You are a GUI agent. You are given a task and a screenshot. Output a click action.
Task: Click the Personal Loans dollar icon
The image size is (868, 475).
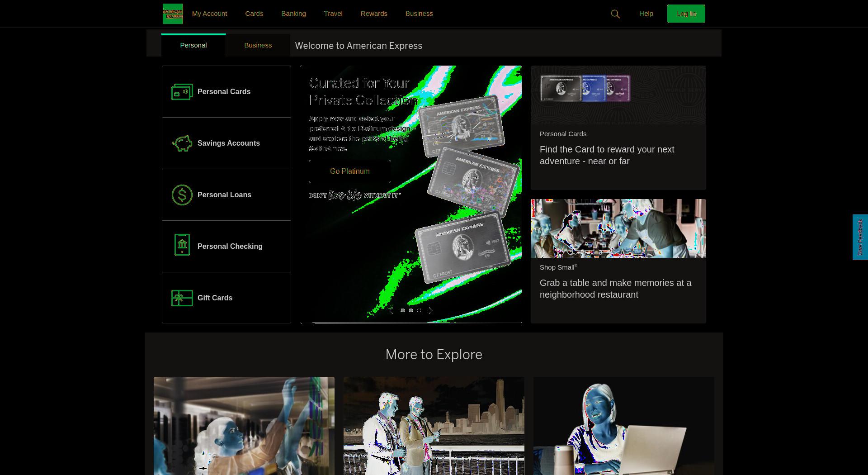(182, 195)
